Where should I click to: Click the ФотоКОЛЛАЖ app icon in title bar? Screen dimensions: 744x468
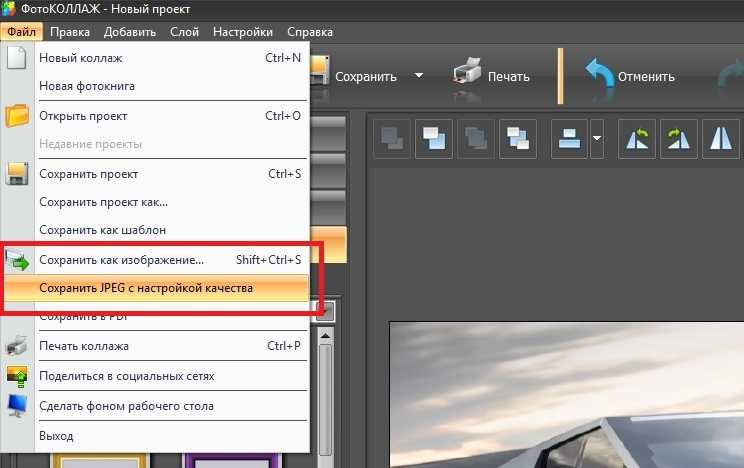9,9
